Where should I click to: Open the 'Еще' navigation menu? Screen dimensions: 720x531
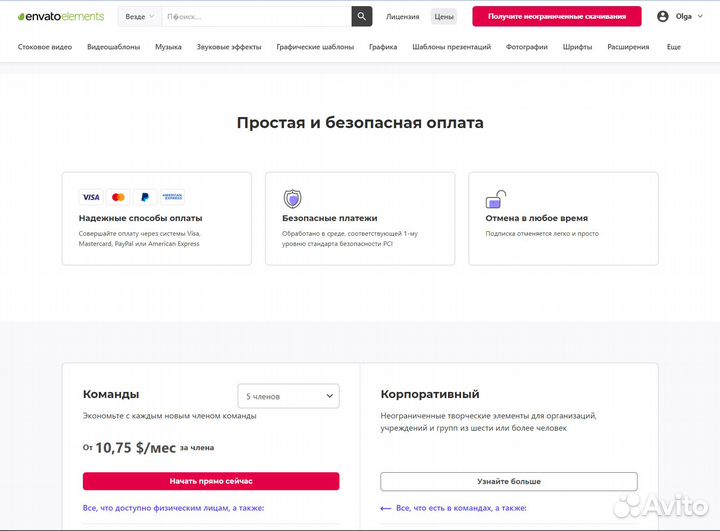click(x=674, y=47)
